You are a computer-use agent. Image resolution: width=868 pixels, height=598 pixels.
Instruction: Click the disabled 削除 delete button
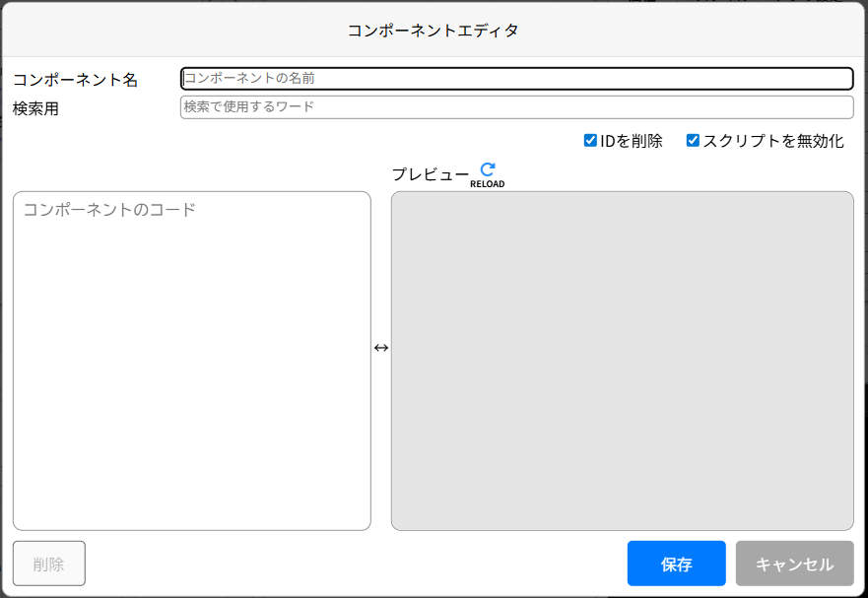(x=48, y=563)
